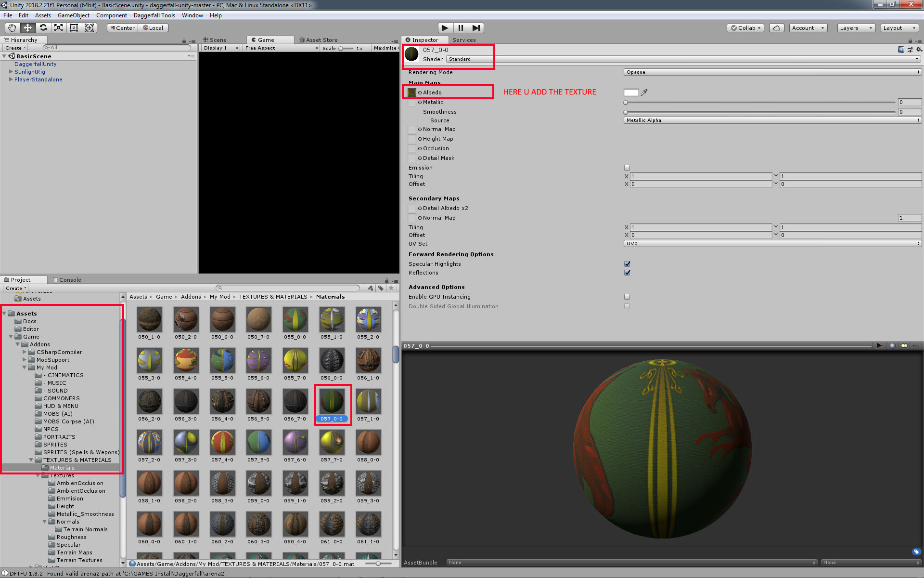
Task: Open Display 1 dropdown in Game view
Action: point(220,48)
